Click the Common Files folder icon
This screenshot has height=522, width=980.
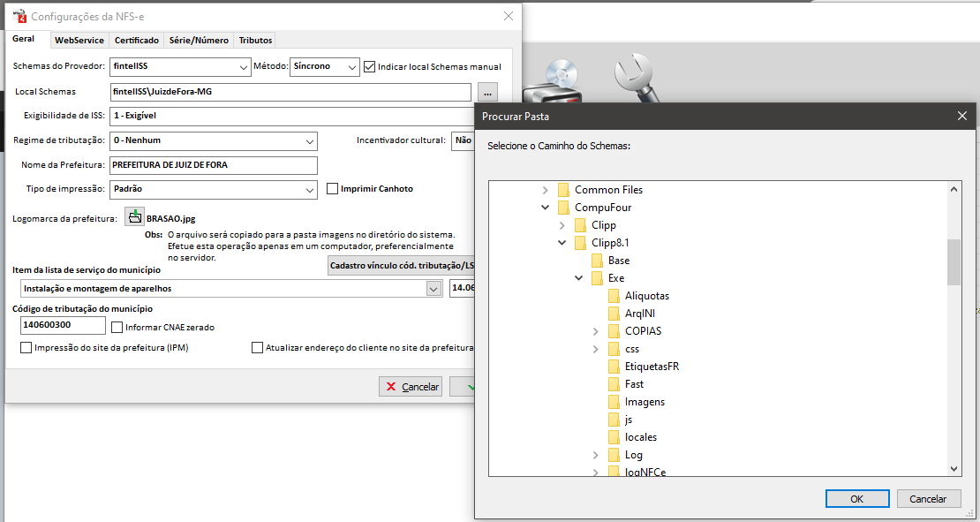(564, 190)
